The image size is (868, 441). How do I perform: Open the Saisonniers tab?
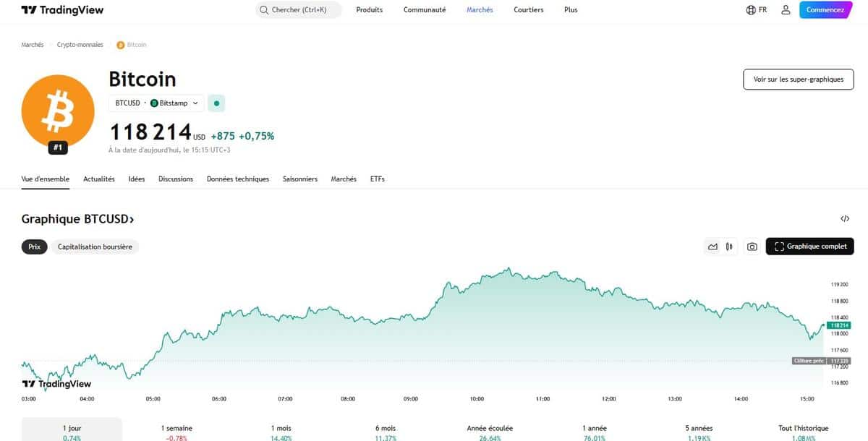[300, 179]
